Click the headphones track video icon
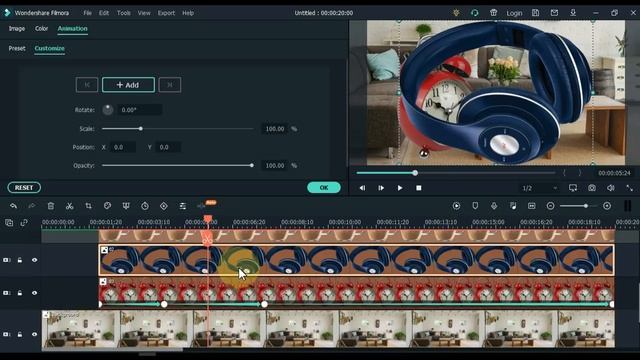 (x=6, y=260)
